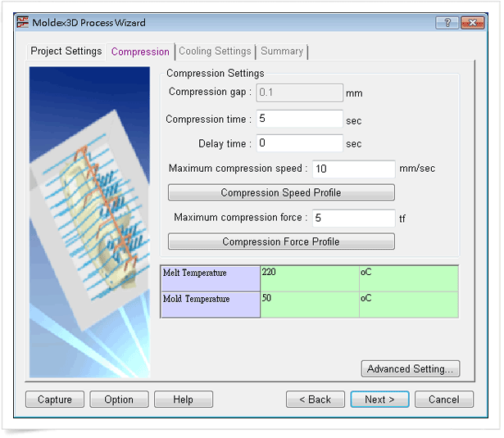Image resolution: width=504 pixels, height=438 pixels.
Task: Click the Maximum compression force field
Action: pos(353,218)
